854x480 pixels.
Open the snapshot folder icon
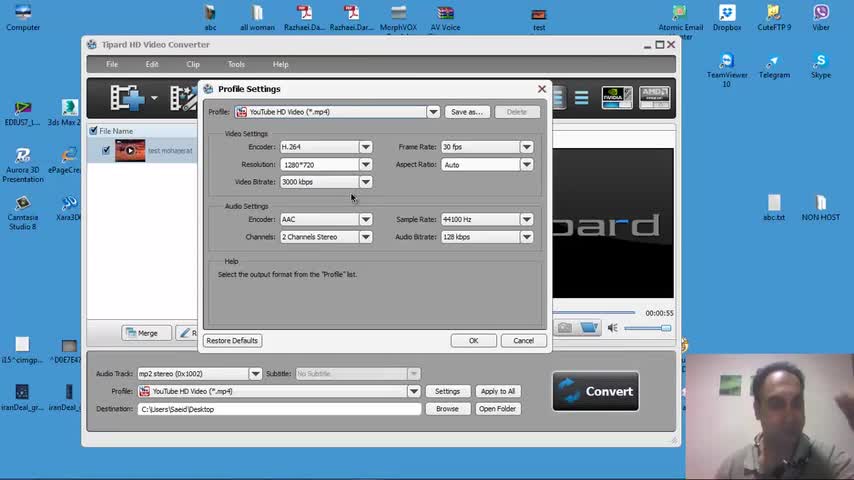589,327
